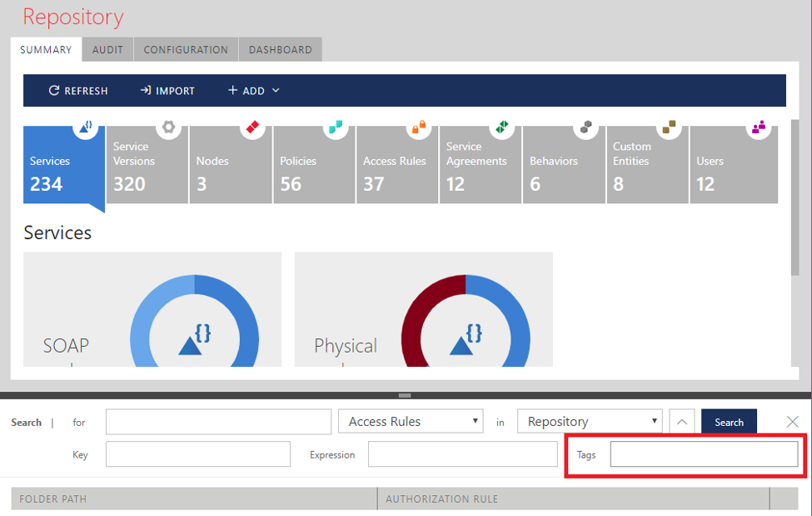This screenshot has height=516, width=812.
Task: Click the Tags input field
Action: click(x=704, y=454)
